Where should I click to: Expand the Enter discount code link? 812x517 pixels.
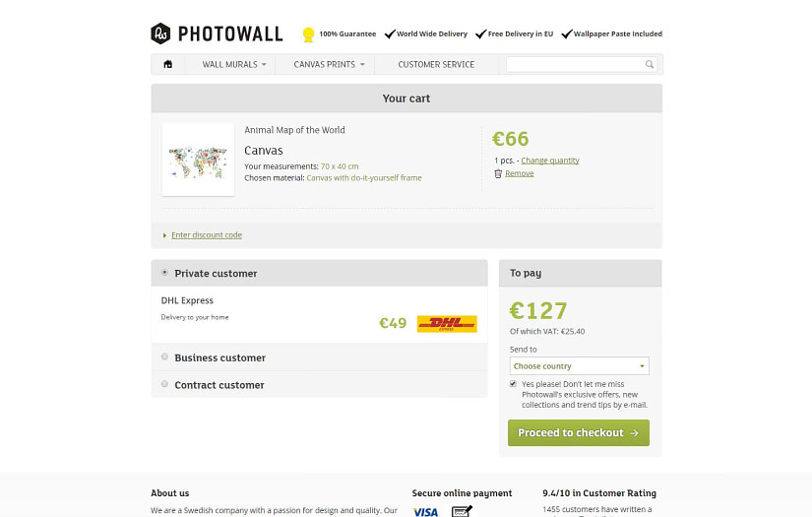(206, 235)
